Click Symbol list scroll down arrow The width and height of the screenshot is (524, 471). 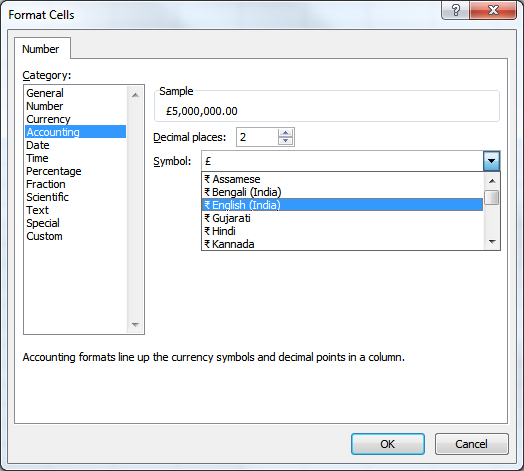tap(492, 241)
